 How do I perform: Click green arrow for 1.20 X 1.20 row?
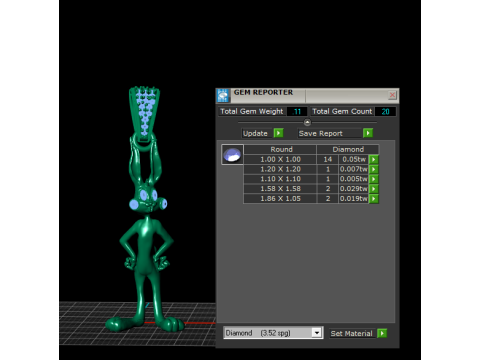pos(374,169)
